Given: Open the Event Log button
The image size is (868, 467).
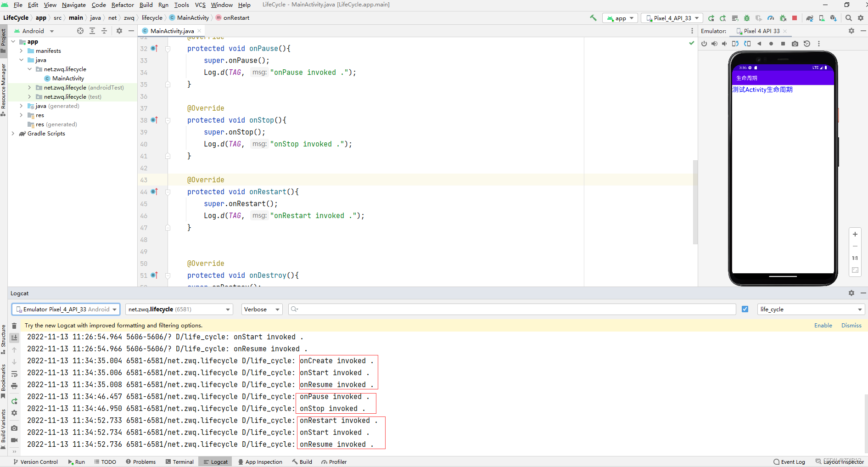Looking at the screenshot, I should point(789,462).
